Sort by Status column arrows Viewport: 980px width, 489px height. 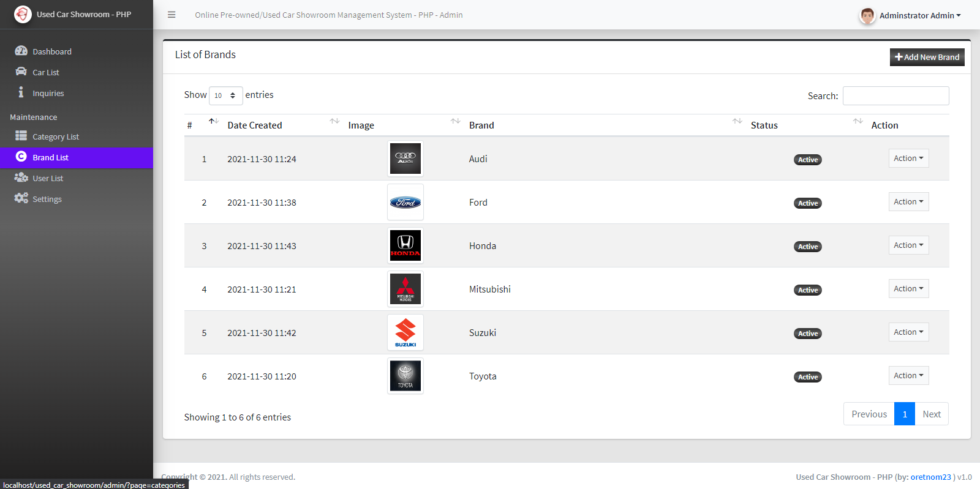[858, 121]
